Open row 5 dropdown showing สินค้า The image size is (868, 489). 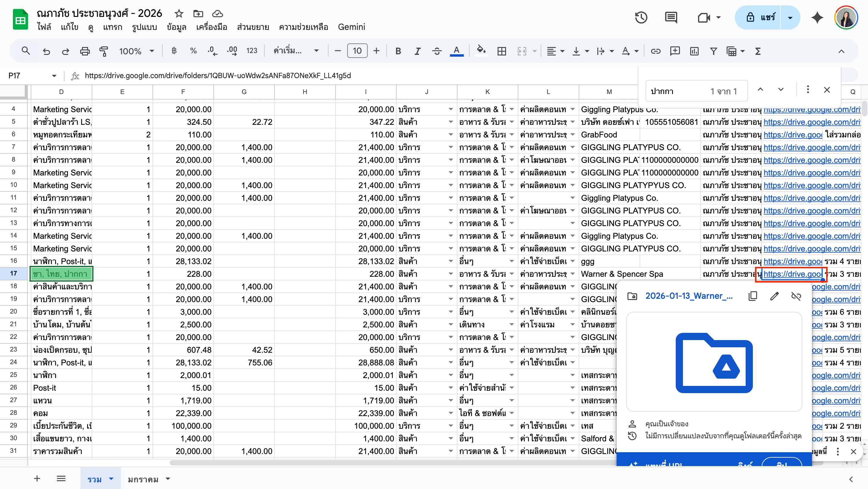(451, 122)
